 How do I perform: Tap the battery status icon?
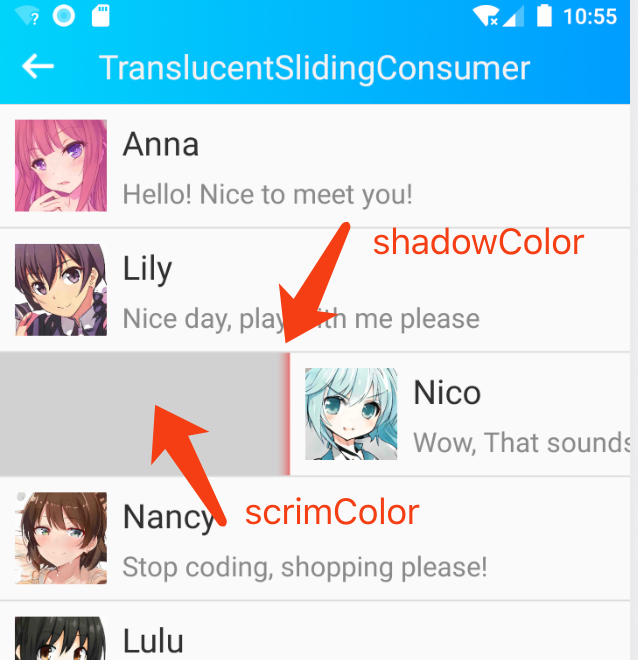[x=544, y=16]
